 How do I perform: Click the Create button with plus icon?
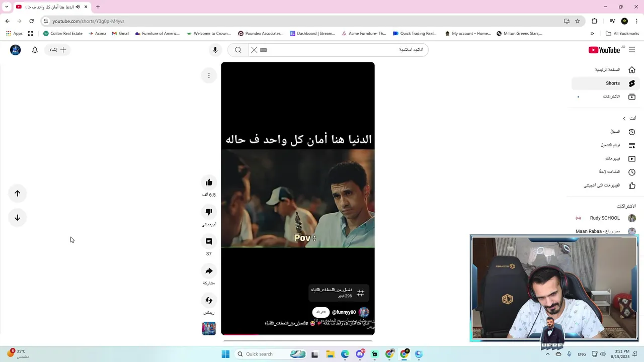click(58, 50)
